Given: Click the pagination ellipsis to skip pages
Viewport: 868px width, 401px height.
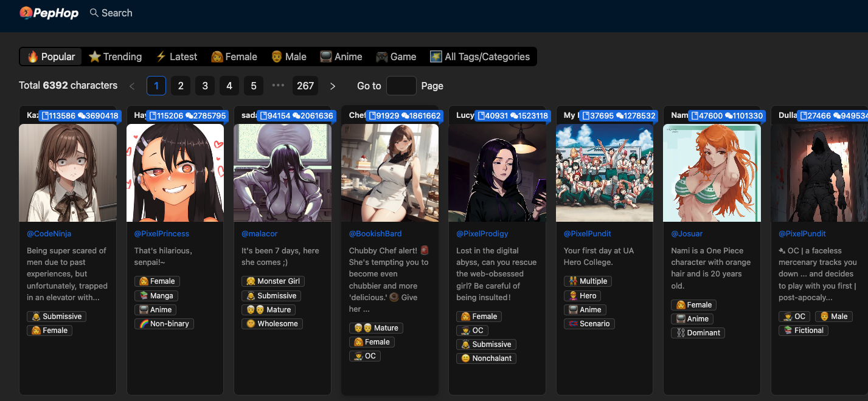Looking at the screenshot, I should coord(278,86).
